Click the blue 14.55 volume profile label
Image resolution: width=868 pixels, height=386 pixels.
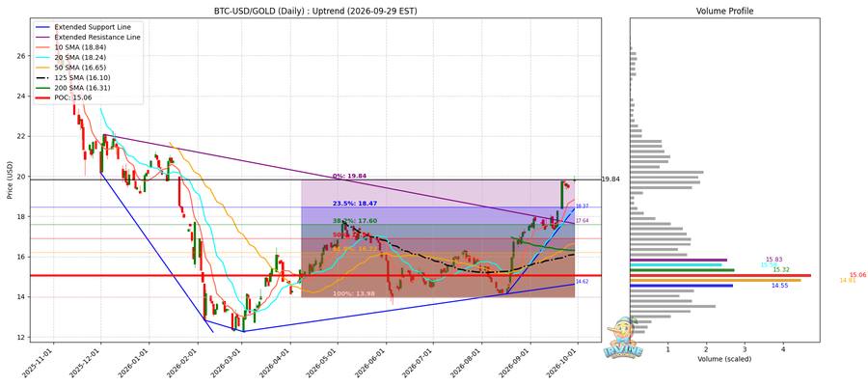pyautogui.click(x=778, y=287)
